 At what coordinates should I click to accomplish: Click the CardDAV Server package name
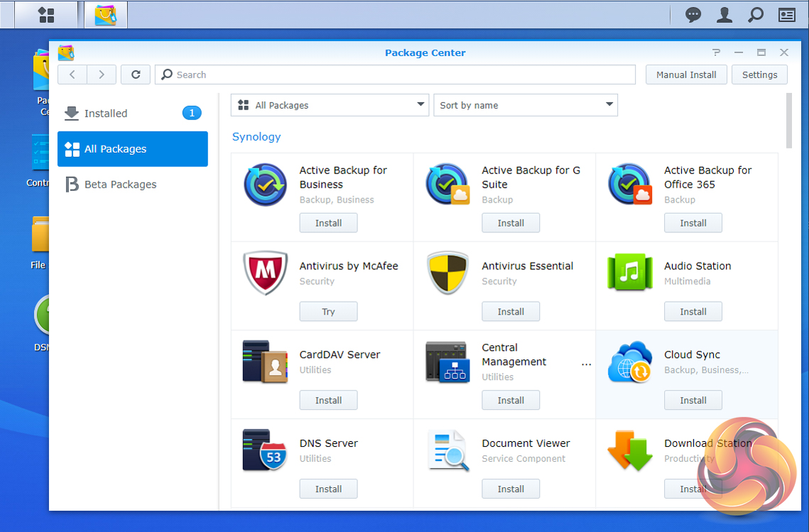coord(340,354)
